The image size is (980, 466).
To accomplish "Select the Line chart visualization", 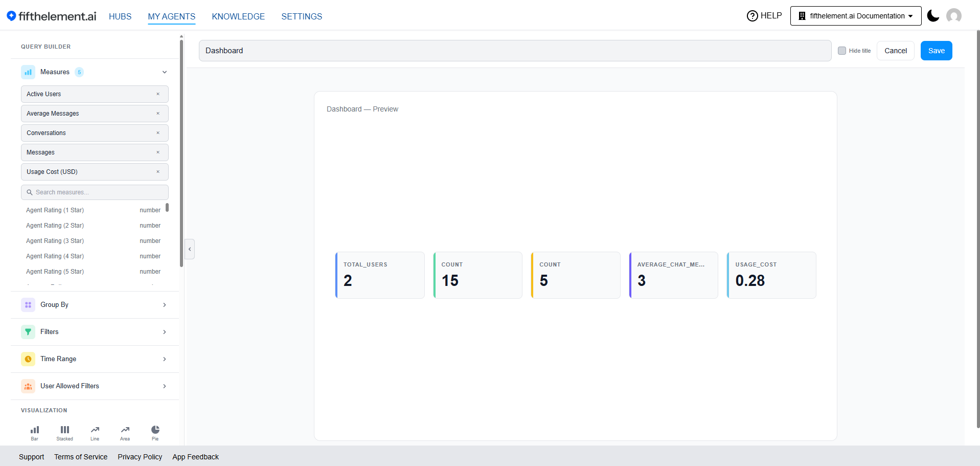I will (x=95, y=433).
